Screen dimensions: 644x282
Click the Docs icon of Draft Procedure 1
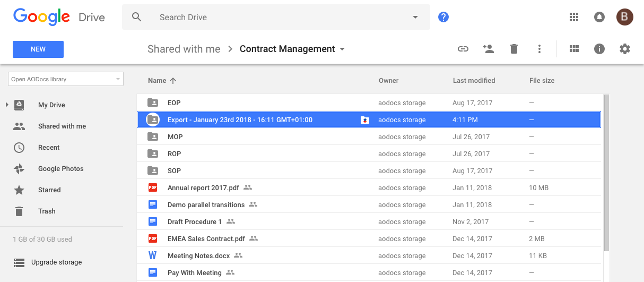pos(153,221)
